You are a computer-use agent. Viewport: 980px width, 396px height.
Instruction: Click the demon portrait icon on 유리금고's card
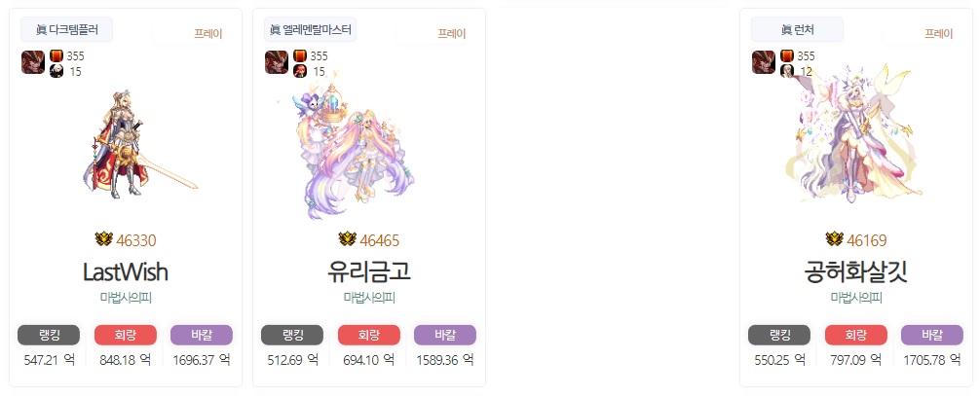point(277,62)
